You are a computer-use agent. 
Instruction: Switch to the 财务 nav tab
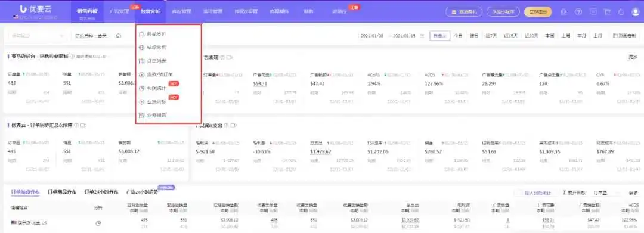pos(308,11)
